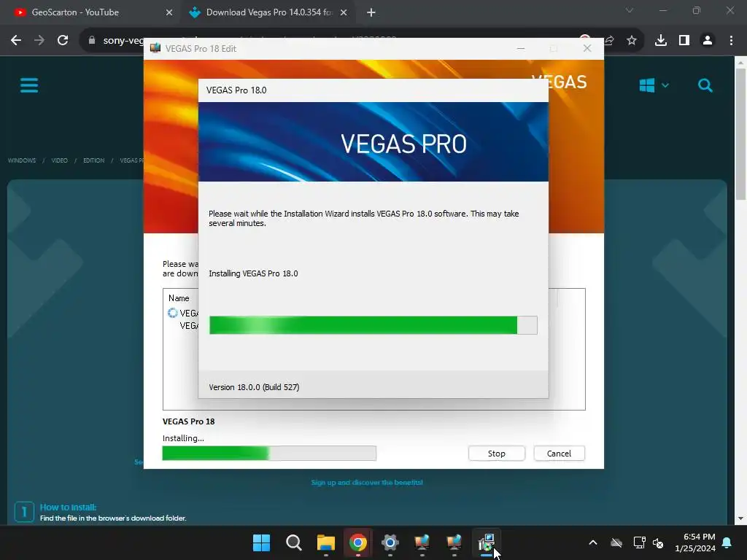
Task: Open the active installer icon in taskbar
Action: tap(487, 542)
